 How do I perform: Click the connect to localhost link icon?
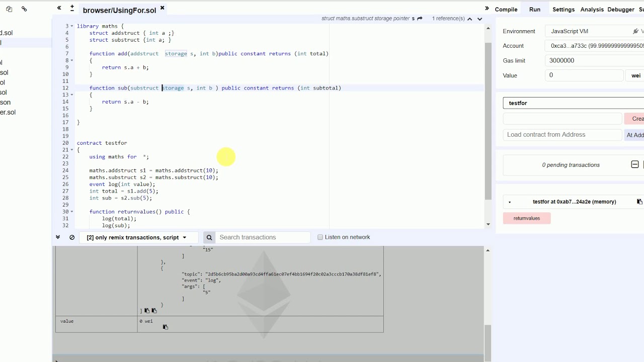tap(24, 9)
